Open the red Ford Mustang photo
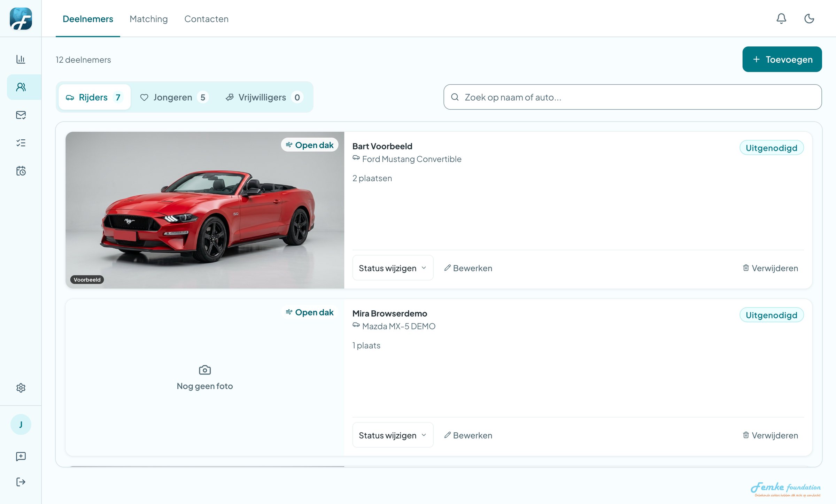Screen dimensions: 836x504 click(x=205, y=210)
